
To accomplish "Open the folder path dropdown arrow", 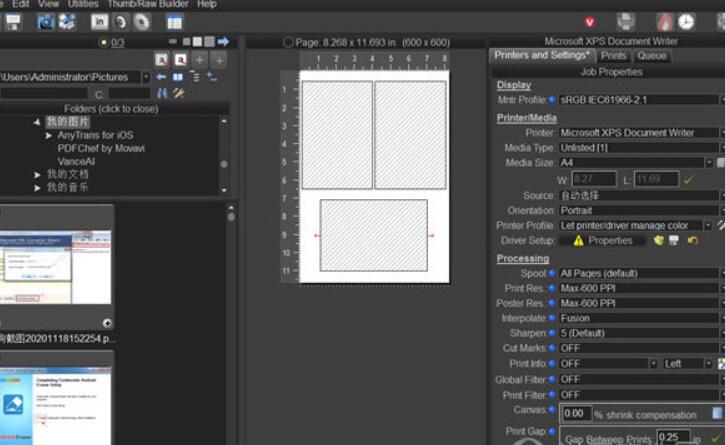I will click(146, 77).
